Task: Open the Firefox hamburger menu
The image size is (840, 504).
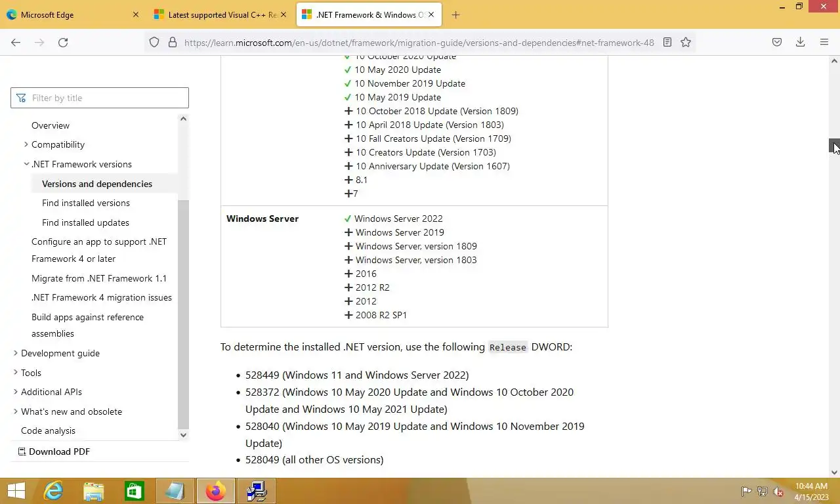Action: [824, 42]
